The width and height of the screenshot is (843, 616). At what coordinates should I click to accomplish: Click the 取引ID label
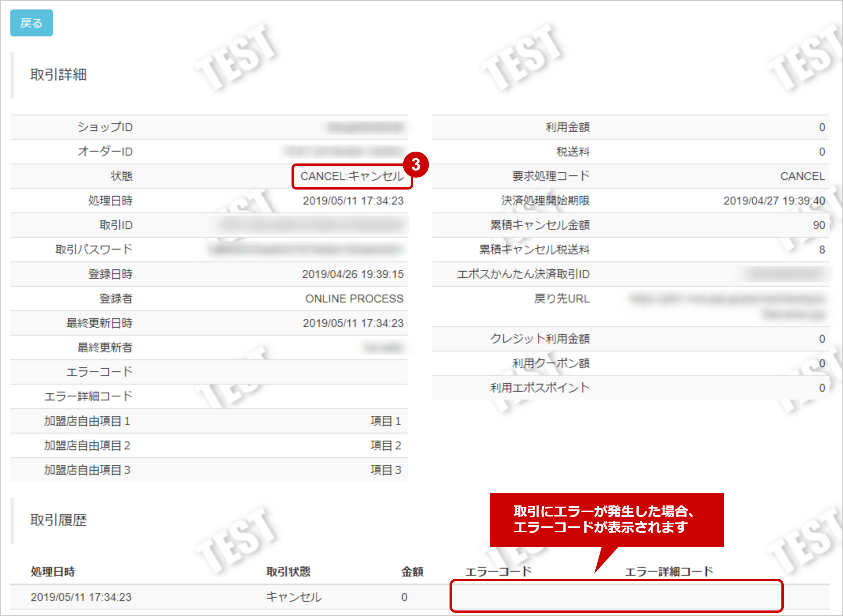click(116, 225)
